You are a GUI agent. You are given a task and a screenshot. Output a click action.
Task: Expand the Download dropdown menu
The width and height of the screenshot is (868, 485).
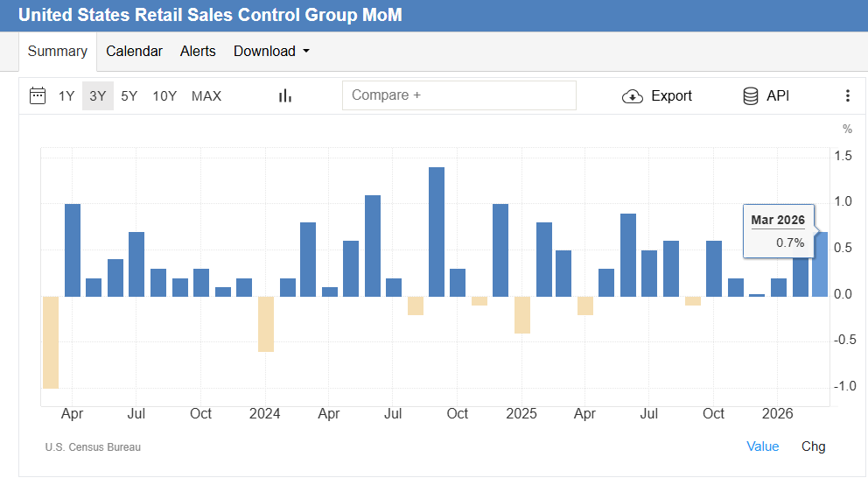click(x=271, y=52)
